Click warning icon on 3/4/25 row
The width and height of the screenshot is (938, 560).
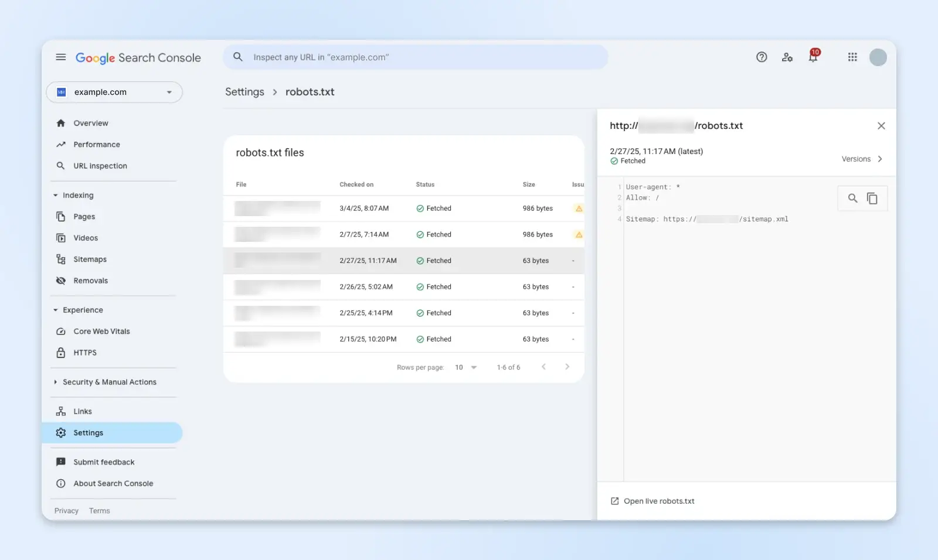coord(579,209)
